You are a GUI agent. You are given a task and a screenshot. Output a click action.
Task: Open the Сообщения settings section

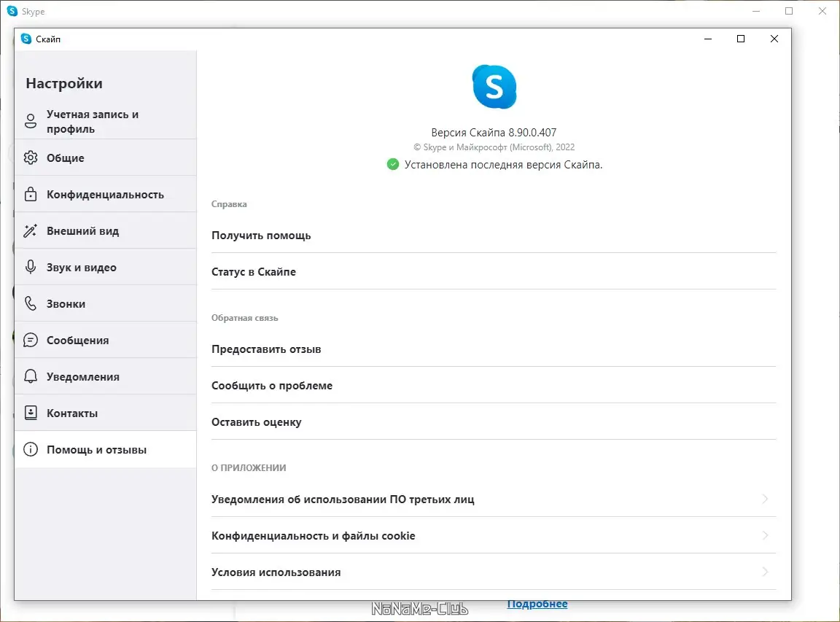(x=106, y=340)
